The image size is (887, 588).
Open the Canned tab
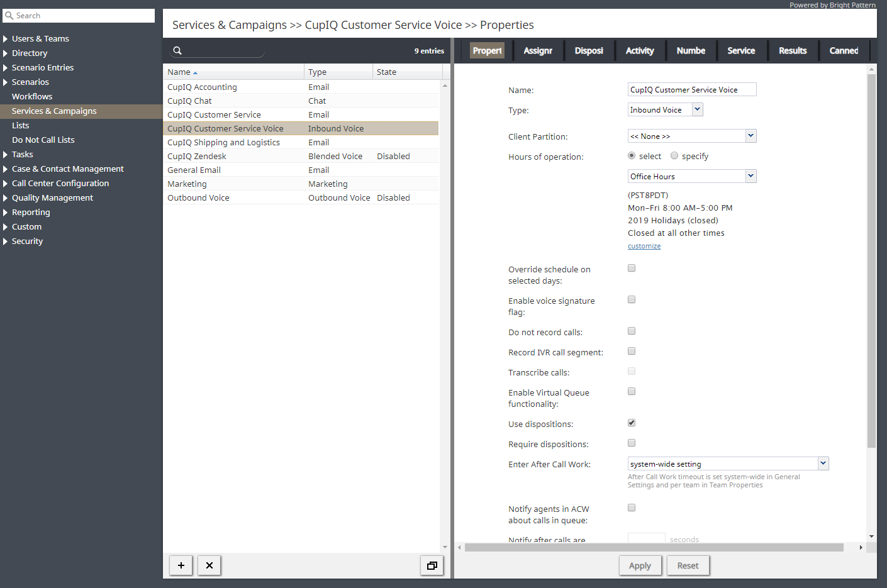(x=844, y=50)
